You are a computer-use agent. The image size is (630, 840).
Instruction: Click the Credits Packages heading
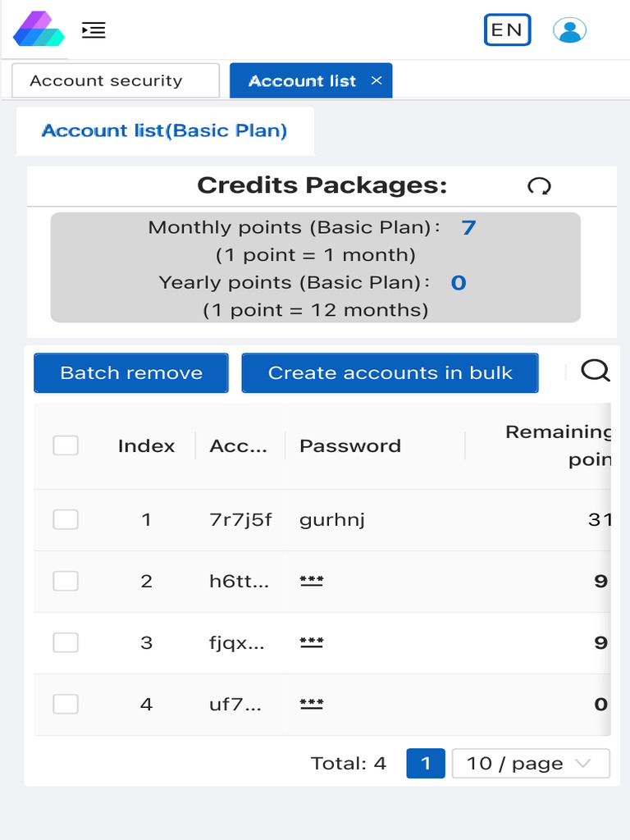[x=322, y=185]
